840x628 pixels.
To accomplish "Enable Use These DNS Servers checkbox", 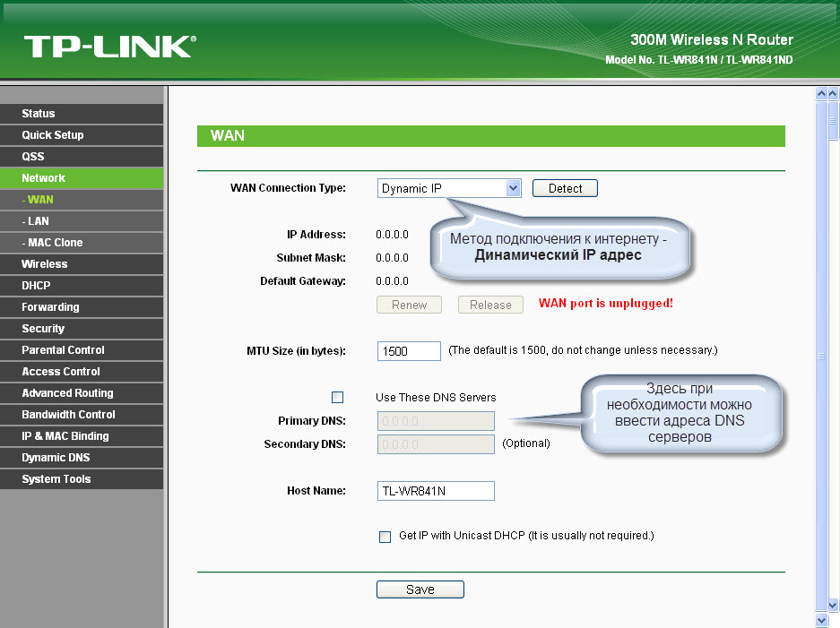I will 338,397.
